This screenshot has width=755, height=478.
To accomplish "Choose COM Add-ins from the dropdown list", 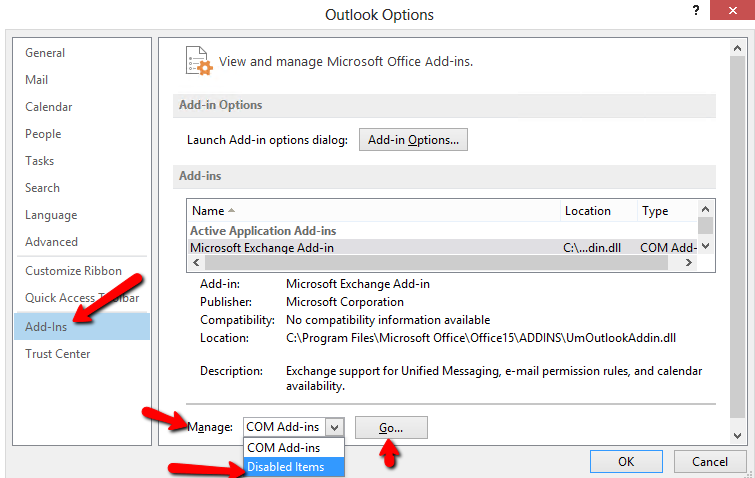I will click(x=294, y=448).
